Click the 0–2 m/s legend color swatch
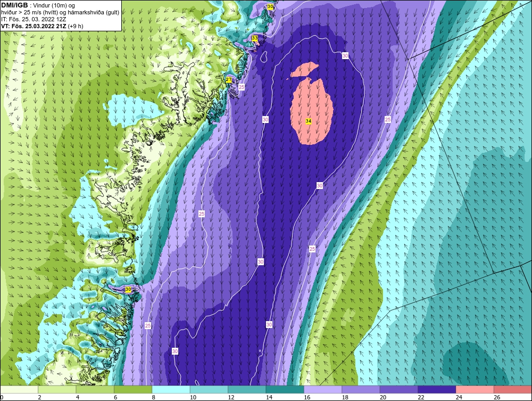The height and width of the screenshot is (401, 532). (19, 390)
